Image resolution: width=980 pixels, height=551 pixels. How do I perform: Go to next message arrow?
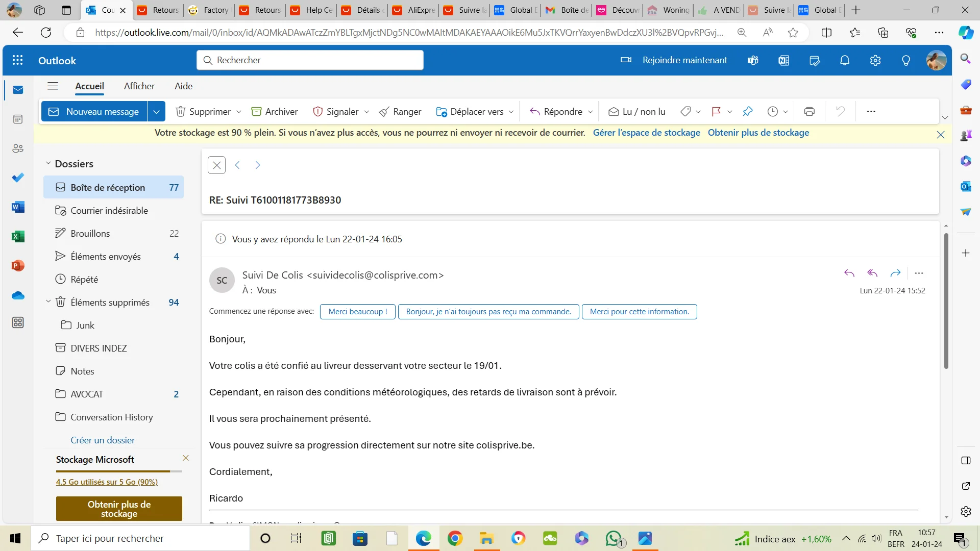coord(258,165)
